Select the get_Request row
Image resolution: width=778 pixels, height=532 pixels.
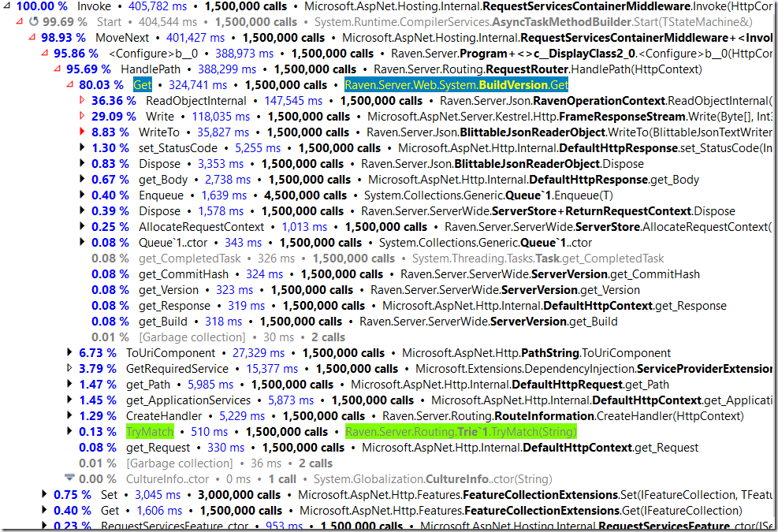(389, 448)
